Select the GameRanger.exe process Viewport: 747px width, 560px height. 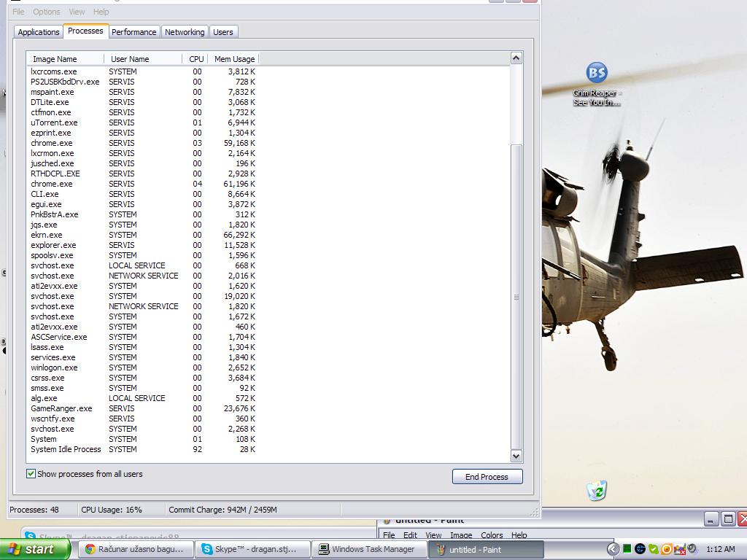coord(143,408)
